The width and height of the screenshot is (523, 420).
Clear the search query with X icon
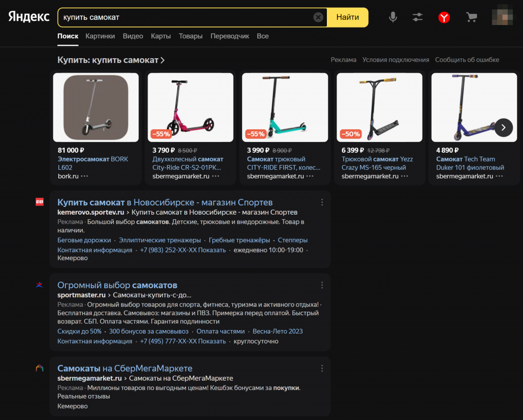click(x=318, y=17)
